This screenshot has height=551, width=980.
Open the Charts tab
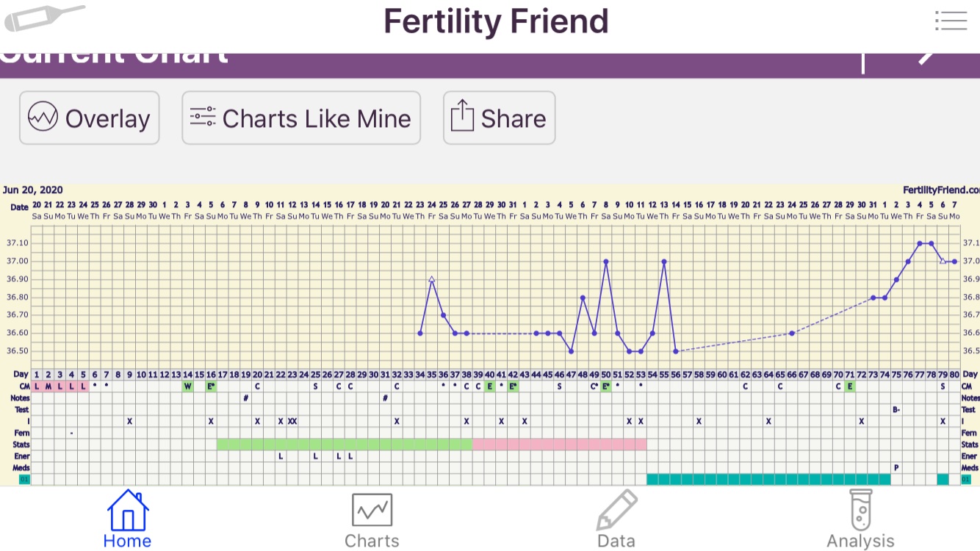pos(372,520)
